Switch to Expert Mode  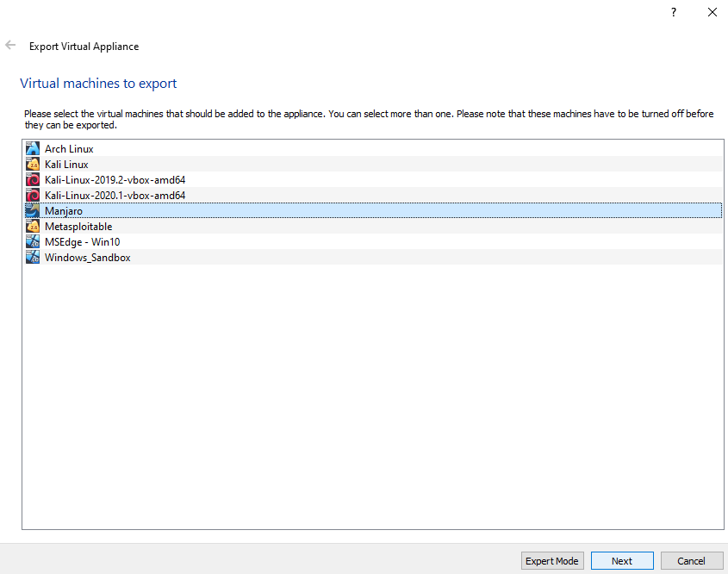[552, 560]
